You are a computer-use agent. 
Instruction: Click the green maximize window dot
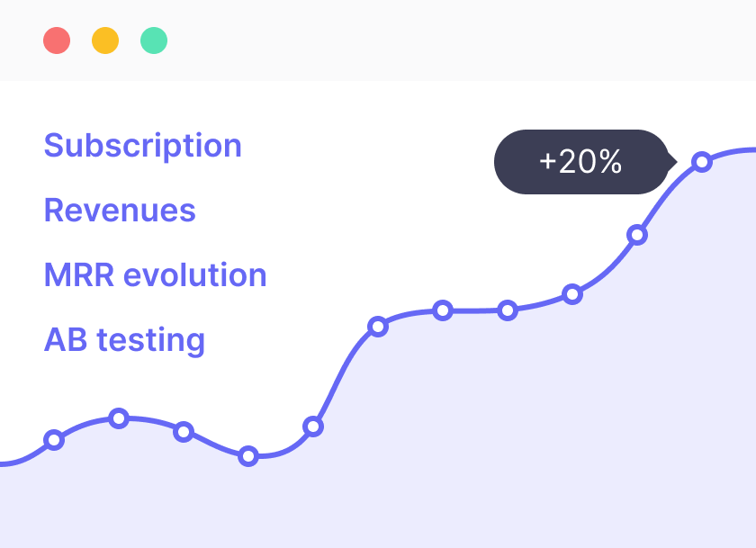[x=154, y=40]
